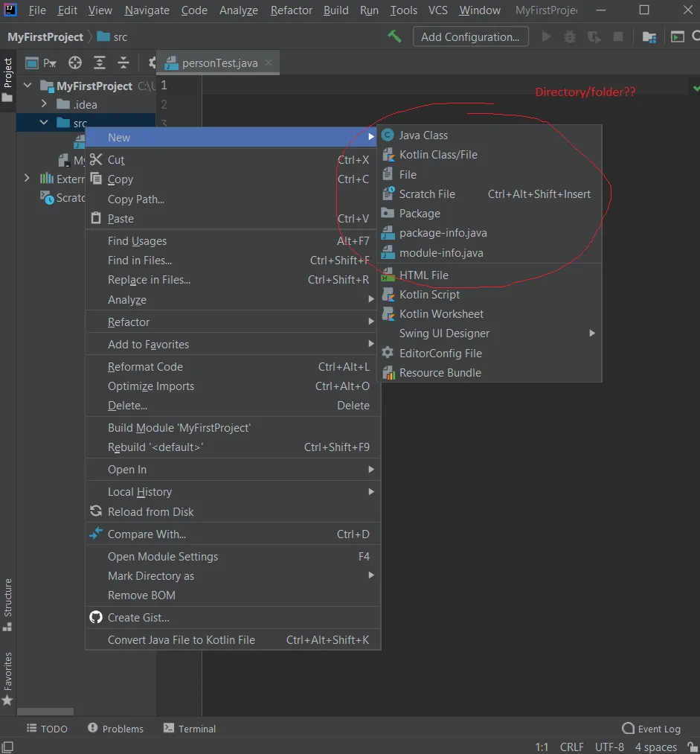Toggle the Structure side panel tab

7,605
